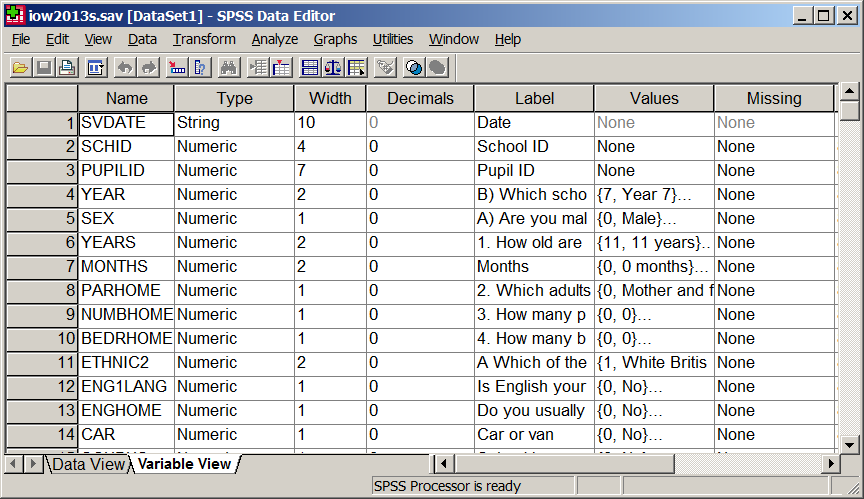Click the Select Cases toolbar icon
864x499 pixels.
356,68
